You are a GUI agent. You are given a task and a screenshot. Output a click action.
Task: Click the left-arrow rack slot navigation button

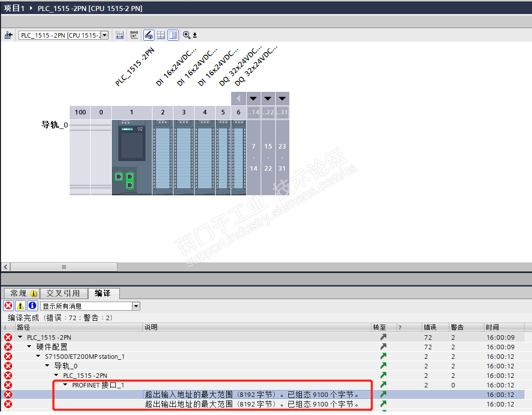click(239, 98)
